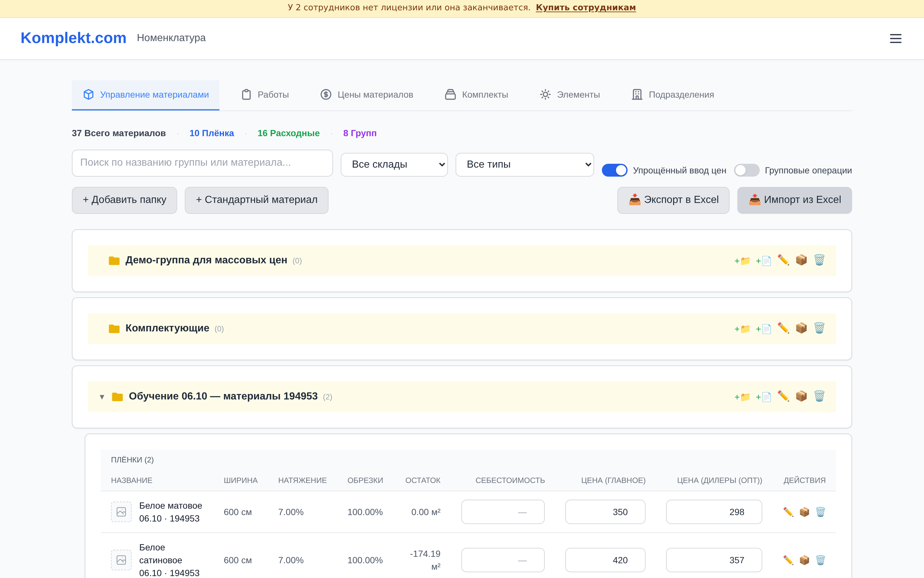Delete the Обучение 06.10 folder
This screenshot has width=924, height=578.
tap(819, 396)
